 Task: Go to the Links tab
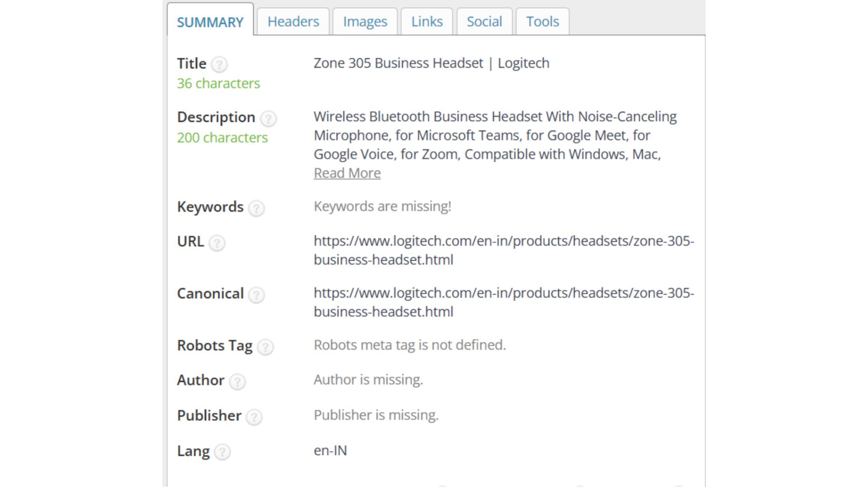pyautogui.click(x=427, y=21)
